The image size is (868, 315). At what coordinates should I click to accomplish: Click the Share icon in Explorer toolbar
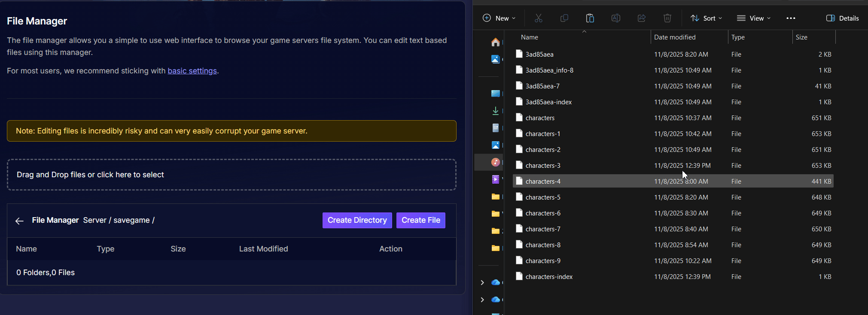point(642,18)
